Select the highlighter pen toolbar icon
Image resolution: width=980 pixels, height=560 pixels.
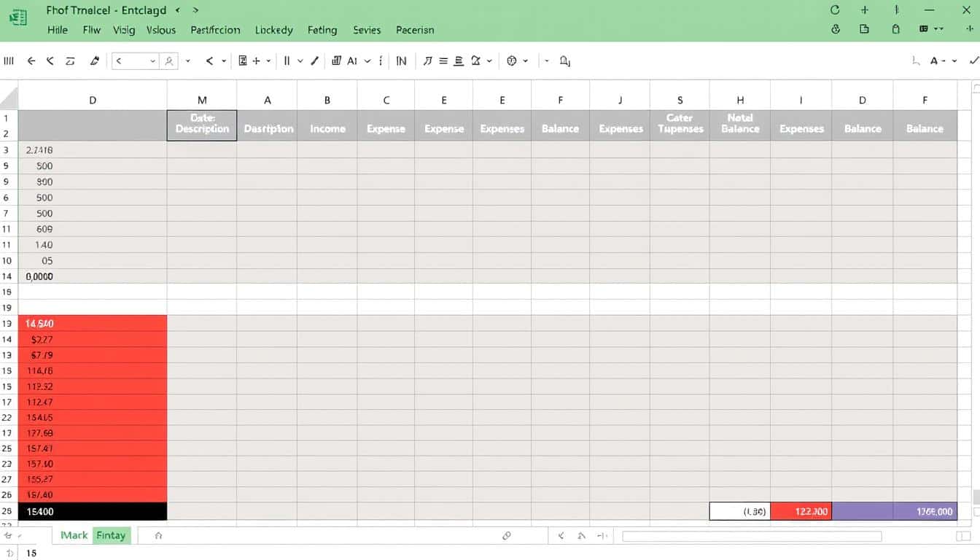click(x=94, y=61)
